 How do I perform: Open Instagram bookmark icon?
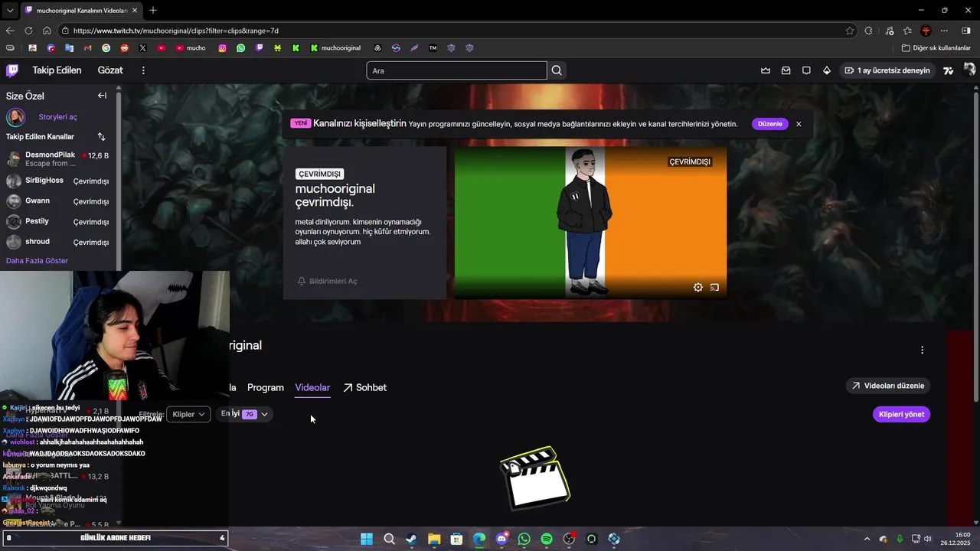click(x=223, y=47)
